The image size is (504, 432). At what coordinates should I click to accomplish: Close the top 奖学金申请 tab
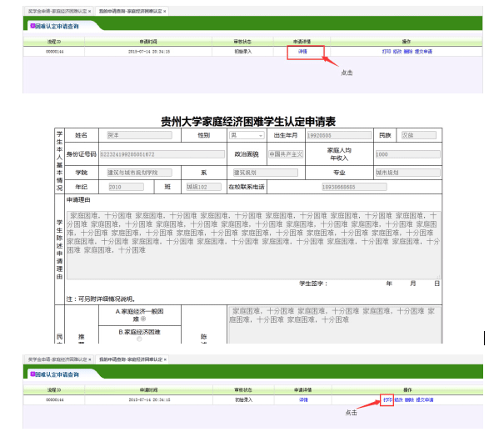(x=89, y=10)
